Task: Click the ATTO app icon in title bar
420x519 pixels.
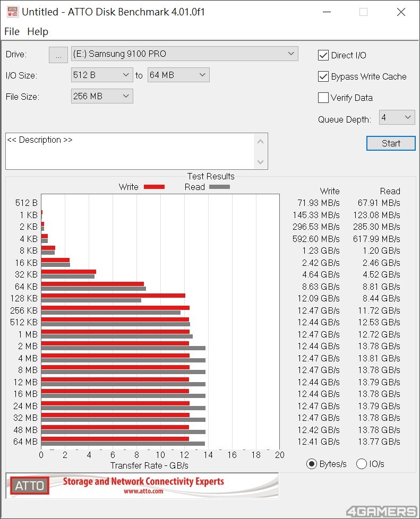Action: pos(12,12)
